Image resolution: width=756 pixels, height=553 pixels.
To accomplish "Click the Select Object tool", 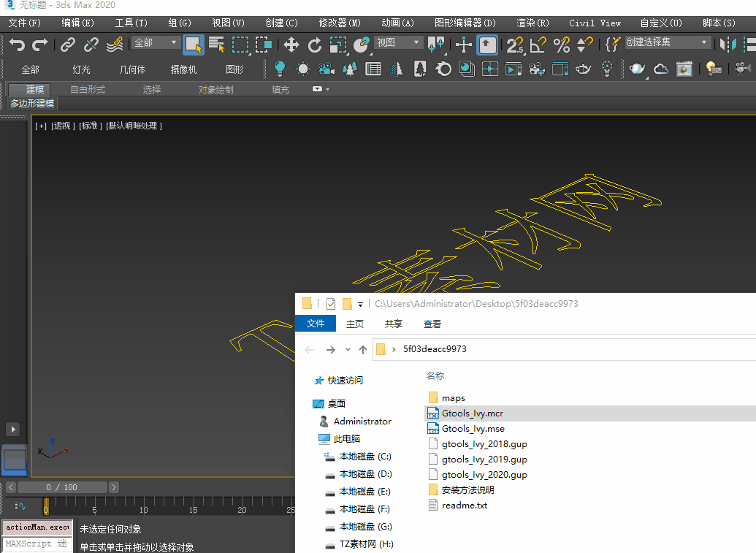I will click(x=194, y=45).
